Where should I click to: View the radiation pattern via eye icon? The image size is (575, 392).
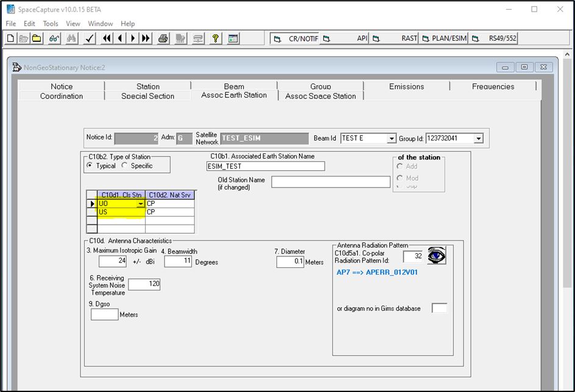tap(437, 256)
